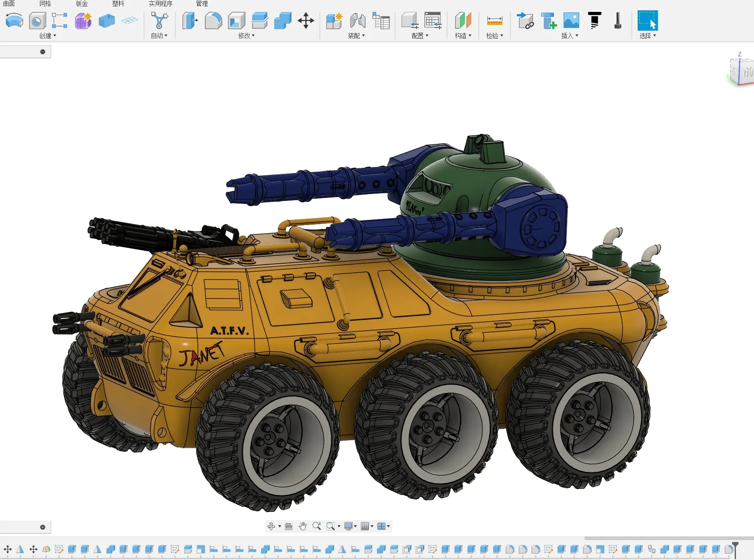Select the Pan hand tool
The image size is (754, 560).
coord(303,526)
